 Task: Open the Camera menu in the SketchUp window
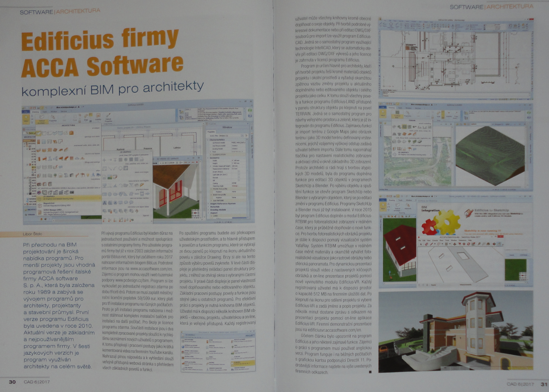[x=435, y=240]
